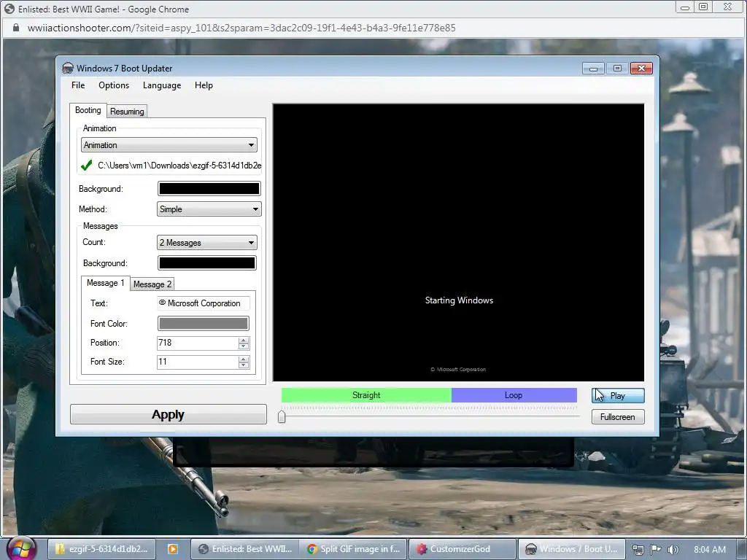
Task: Expand the Messages Count dropdown
Action: pos(206,242)
